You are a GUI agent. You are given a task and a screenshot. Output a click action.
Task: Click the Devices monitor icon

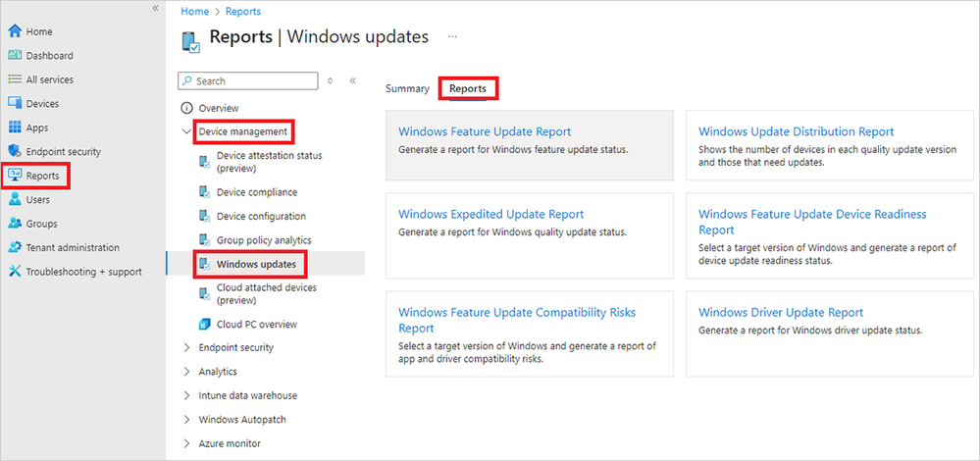click(x=15, y=104)
